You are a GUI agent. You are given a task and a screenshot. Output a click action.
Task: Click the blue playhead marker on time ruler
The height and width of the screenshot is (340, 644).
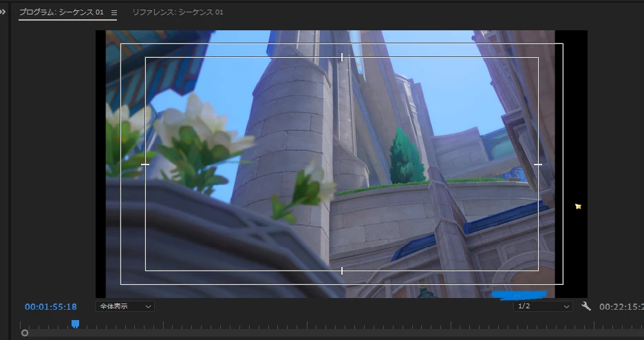[x=75, y=324]
